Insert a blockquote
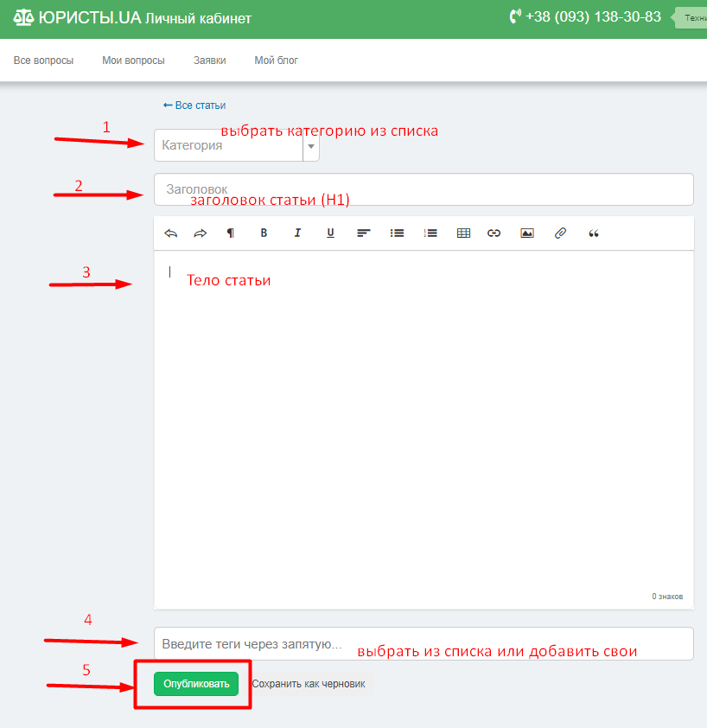Image resolution: width=707 pixels, height=728 pixels. 594,233
